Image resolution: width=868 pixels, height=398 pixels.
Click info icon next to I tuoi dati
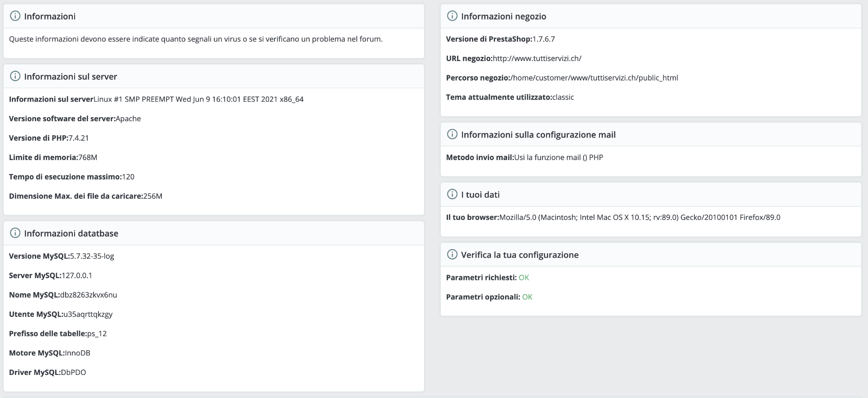pos(452,194)
